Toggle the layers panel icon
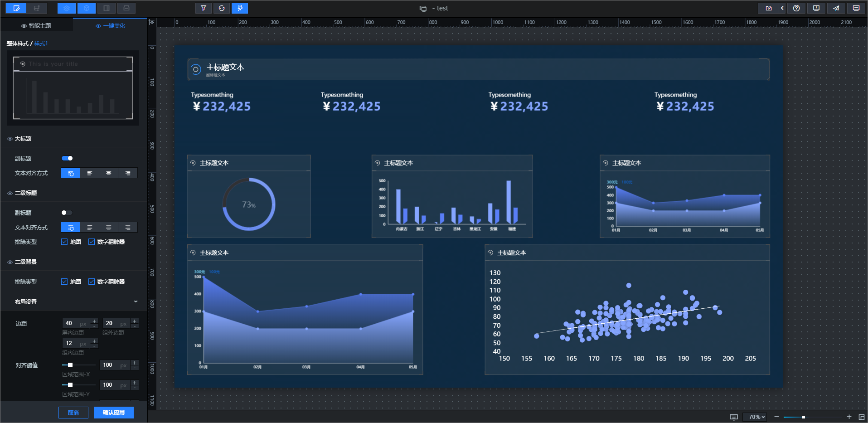The width and height of the screenshot is (868, 423). pos(67,8)
